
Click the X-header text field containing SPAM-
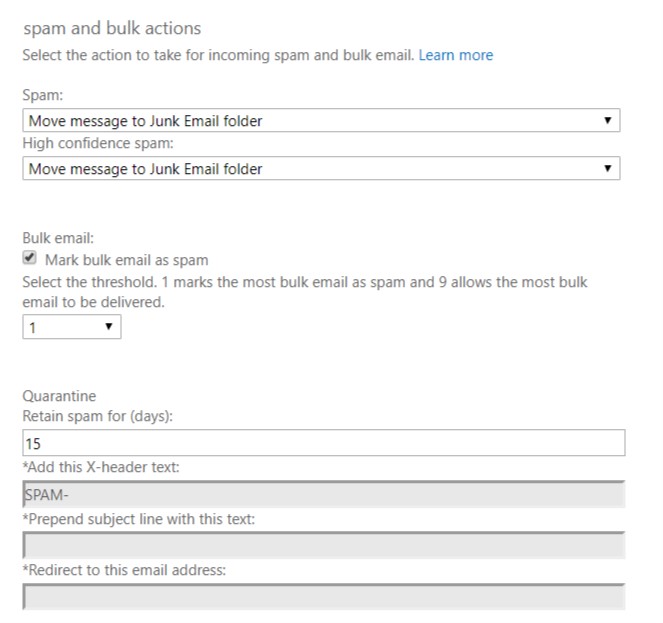[x=324, y=494]
